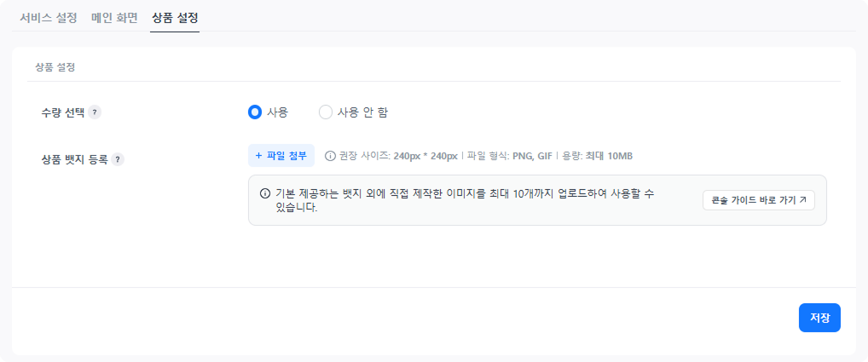Click help icon beside 수량 선택

pyautogui.click(x=95, y=112)
